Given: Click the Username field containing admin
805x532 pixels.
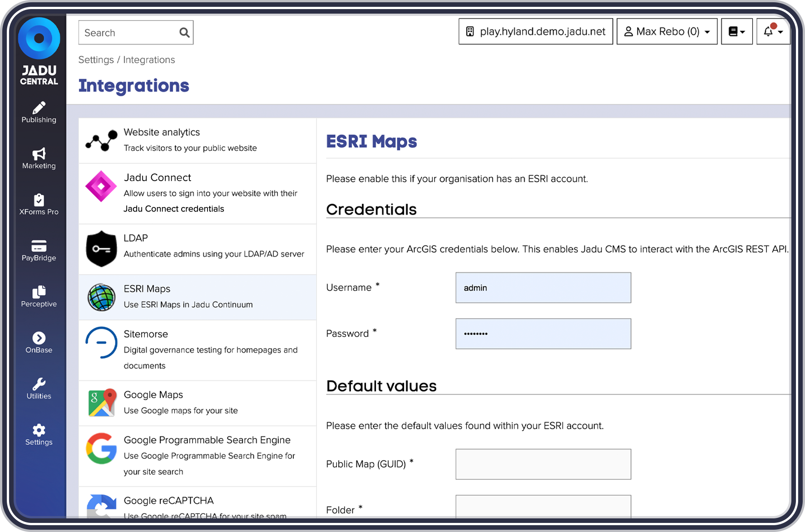Looking at the screenshot, I should pos(543,288).
